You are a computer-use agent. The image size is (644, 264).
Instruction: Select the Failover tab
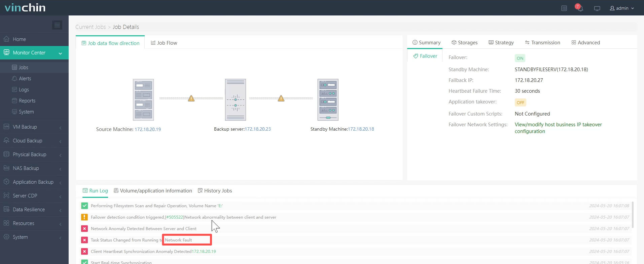(425, 56)
